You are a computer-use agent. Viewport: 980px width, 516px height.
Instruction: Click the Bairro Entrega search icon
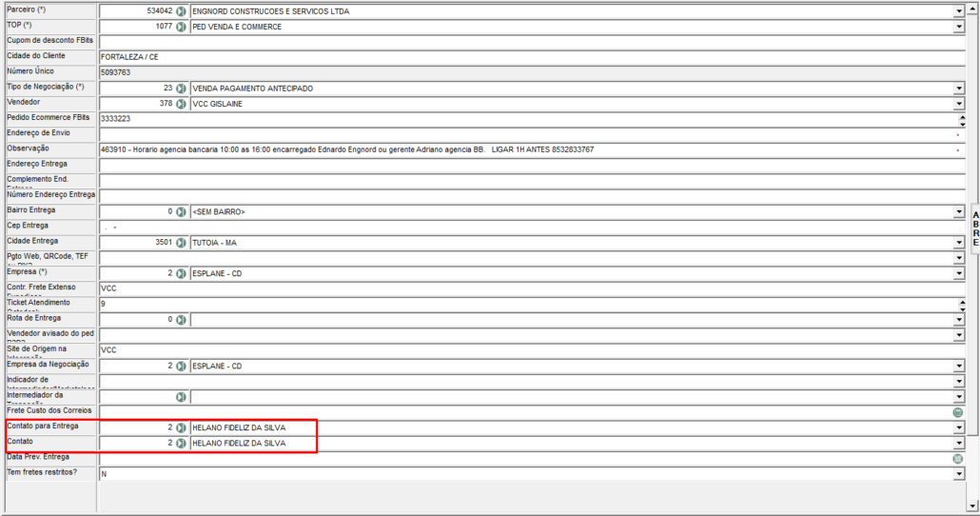tap(181, 211)
